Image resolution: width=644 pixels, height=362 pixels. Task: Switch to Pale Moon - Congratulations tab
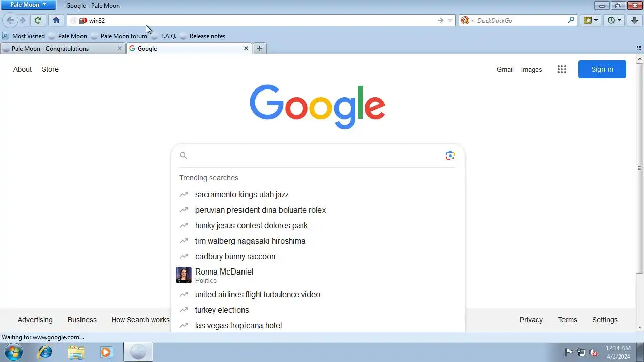[58, 49]
